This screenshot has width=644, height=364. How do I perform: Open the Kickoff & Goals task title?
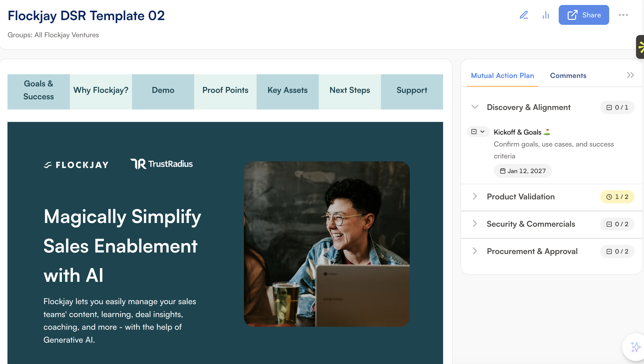(517, 132)
